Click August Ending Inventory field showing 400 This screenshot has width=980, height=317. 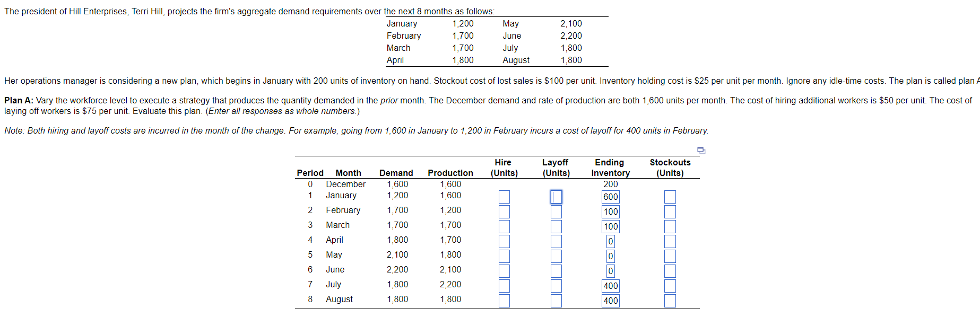pyautogui.click(x=611, y=301)
